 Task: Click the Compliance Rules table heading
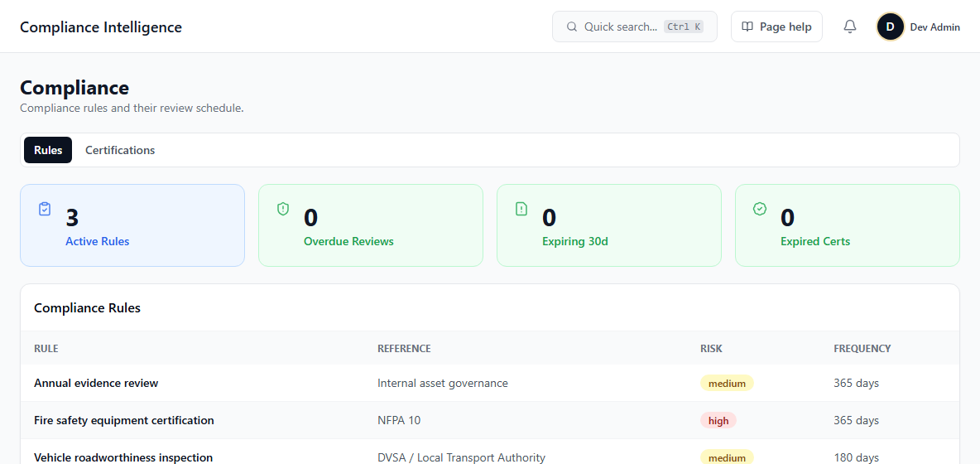[87, 307]
